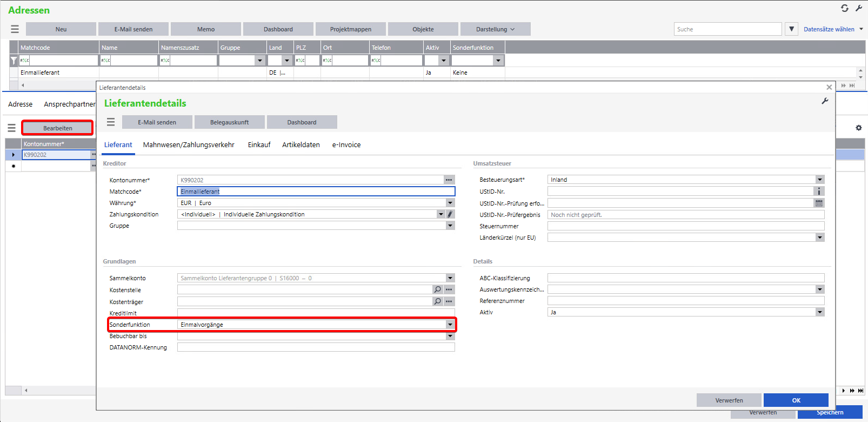Click the ellipsis button beside Kostenträger

[x=449, y=301]
